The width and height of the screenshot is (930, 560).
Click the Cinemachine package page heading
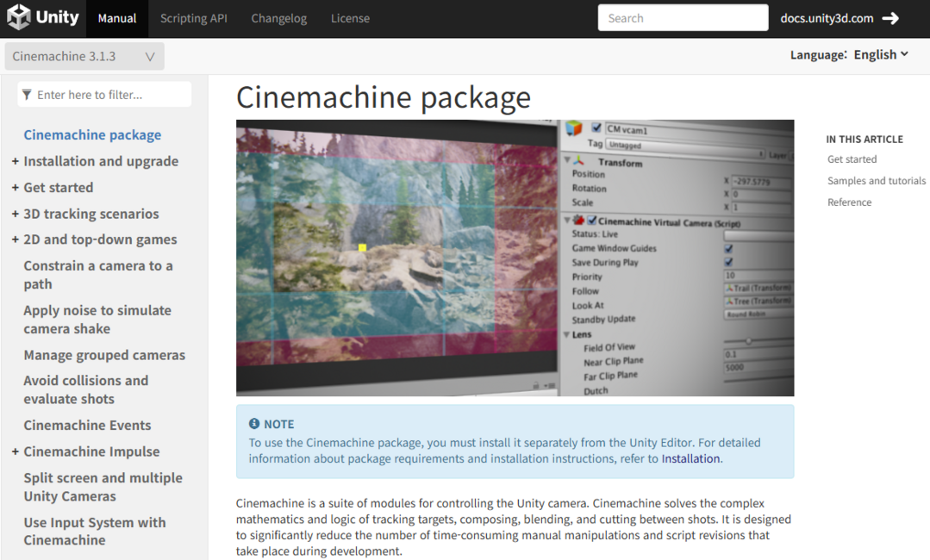[384, 97]
